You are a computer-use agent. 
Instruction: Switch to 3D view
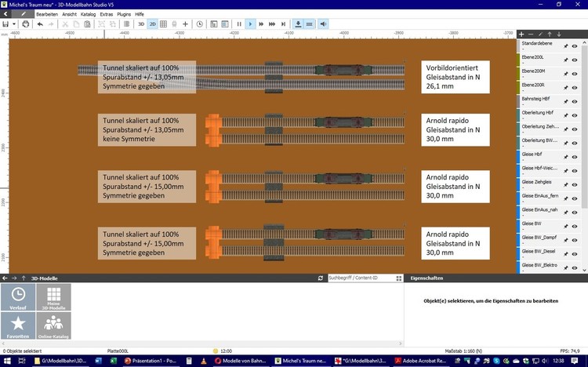pyautogui.click(x=141, y=24)
